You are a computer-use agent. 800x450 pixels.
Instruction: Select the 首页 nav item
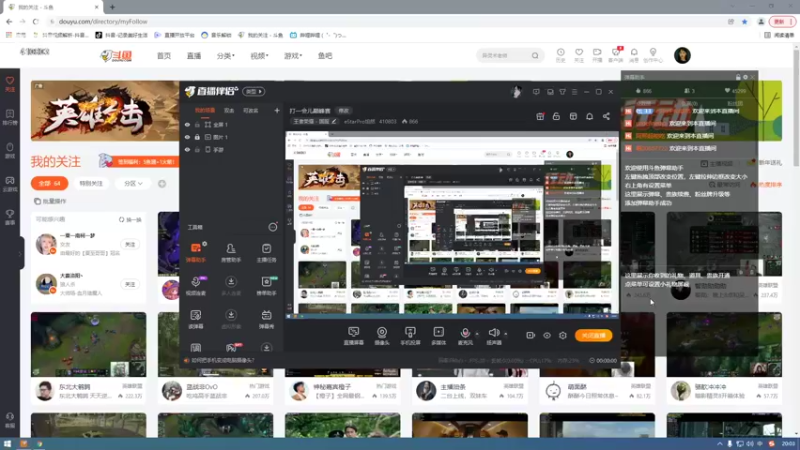[164, 56]
